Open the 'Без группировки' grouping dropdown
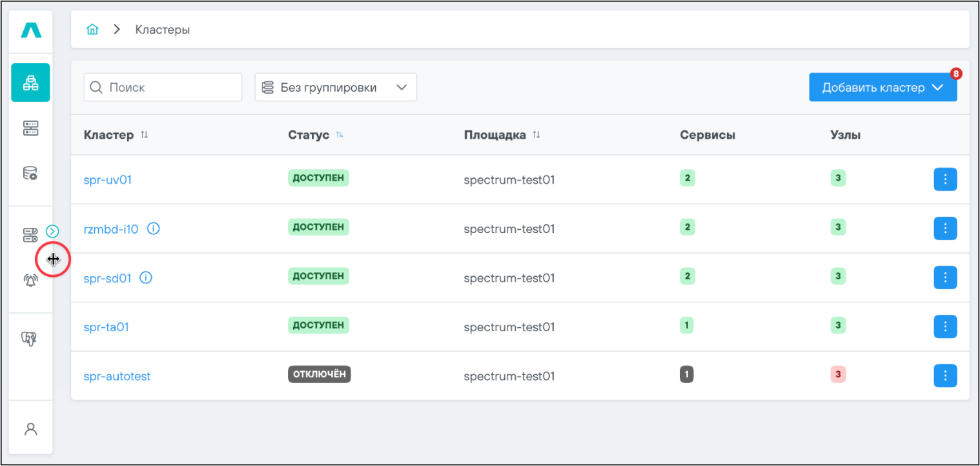Screen dimensions: 980x466 [x=336, y=87]
